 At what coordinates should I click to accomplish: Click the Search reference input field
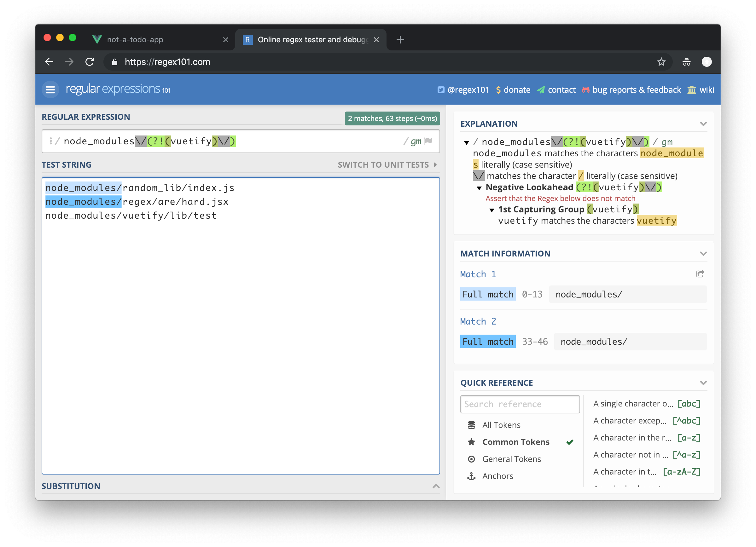tap(520, 404)
